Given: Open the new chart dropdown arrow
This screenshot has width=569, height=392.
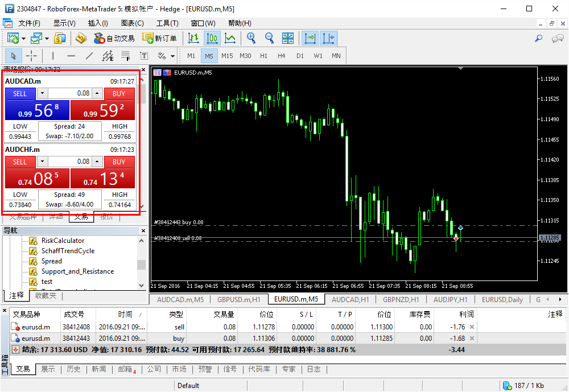Looking at the screenshot, I should coord(24,39).
